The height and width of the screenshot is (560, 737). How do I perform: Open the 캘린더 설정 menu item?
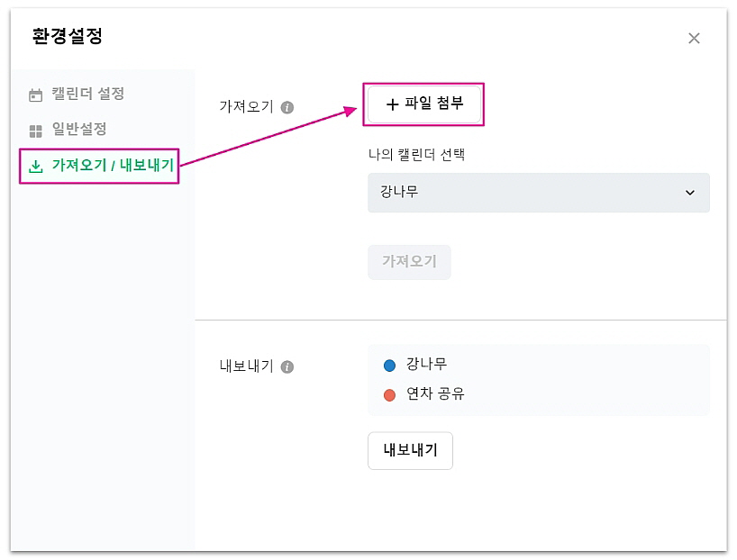(x=87, y=94)
